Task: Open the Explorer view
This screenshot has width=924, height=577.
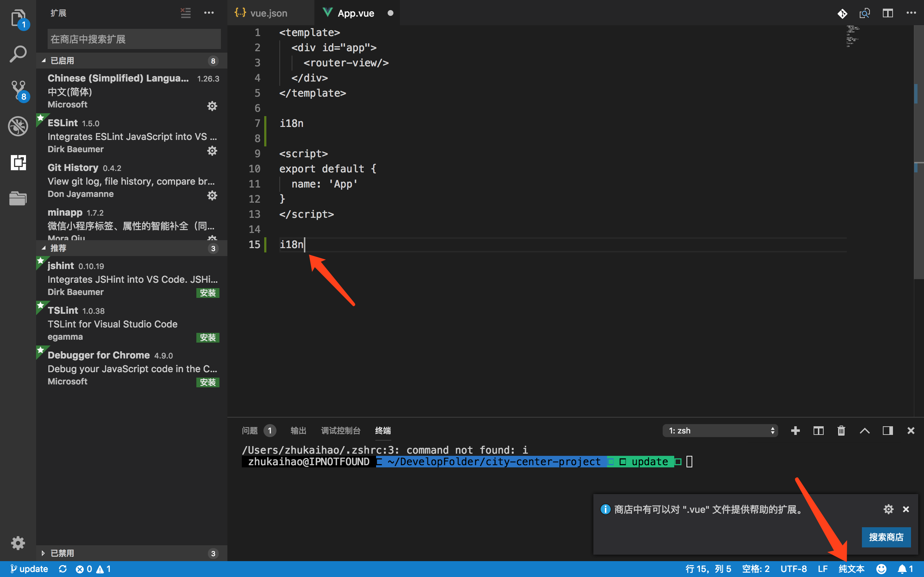Action: [18, 18]
